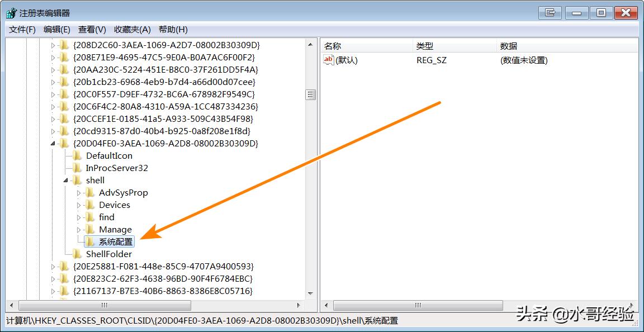
Task: Select the (默认) value name
Action: click(x=347, y=60)
